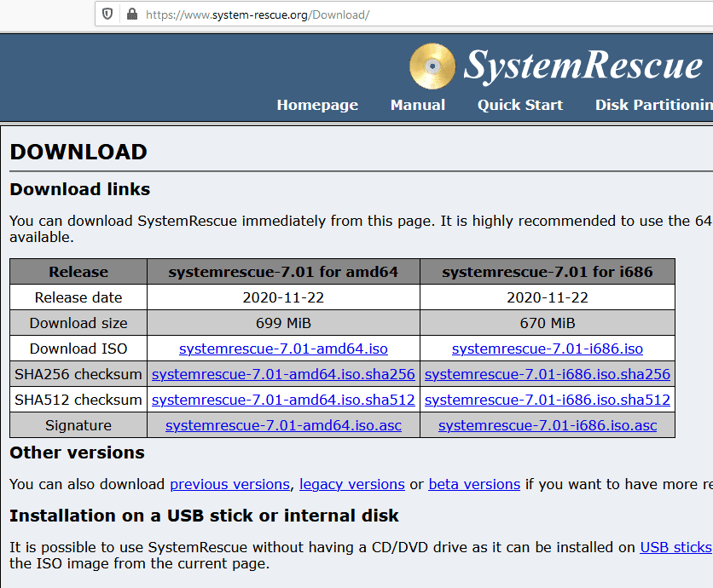Click the 'Signature' row label

pyautogui.click(x=78, y=425)
